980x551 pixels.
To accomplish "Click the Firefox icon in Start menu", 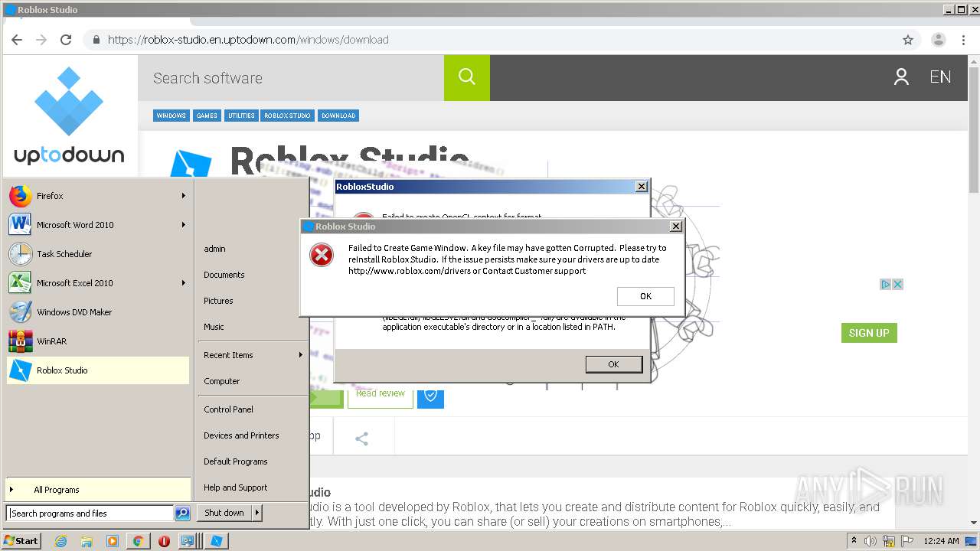I will (20, 196).
